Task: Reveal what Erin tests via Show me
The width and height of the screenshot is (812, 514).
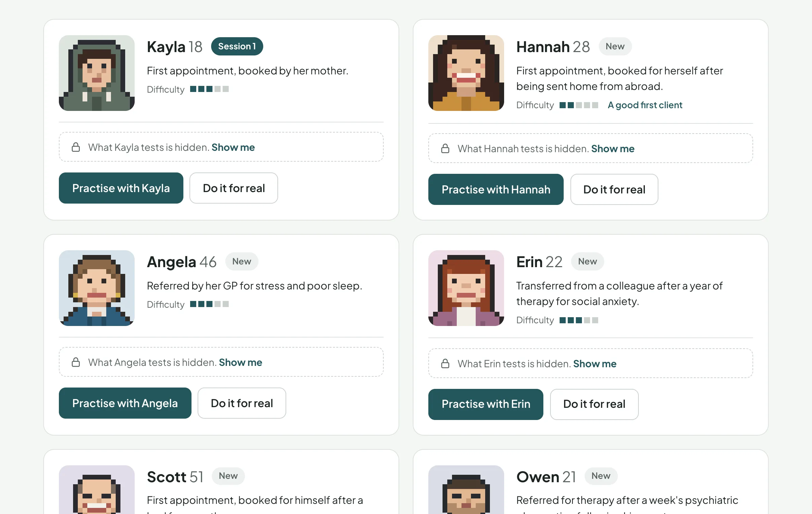Action: 595,364
